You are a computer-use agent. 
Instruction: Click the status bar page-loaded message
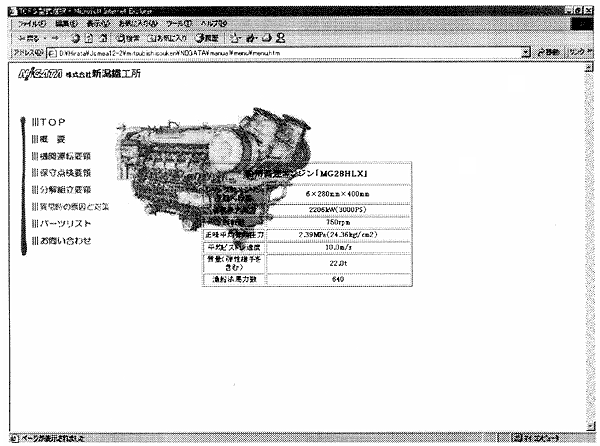tap(52, 438)
